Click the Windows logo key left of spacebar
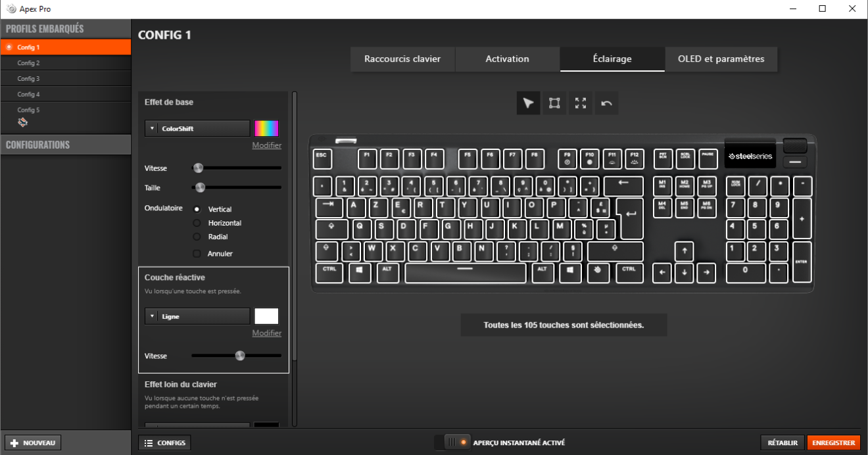The width and height of the screenshot is (868, 455). 360,273
